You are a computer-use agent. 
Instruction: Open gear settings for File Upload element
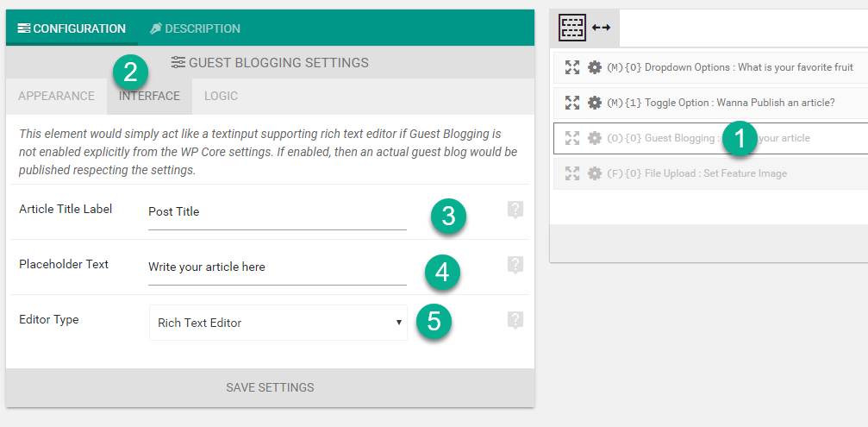pyautogui.click(x=595, y=174)
